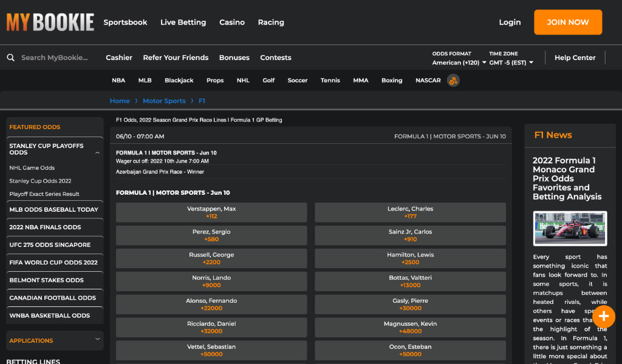Click the orange plus floating button
This screenshot has height=364, width=622.
click(x=604, y=316)
